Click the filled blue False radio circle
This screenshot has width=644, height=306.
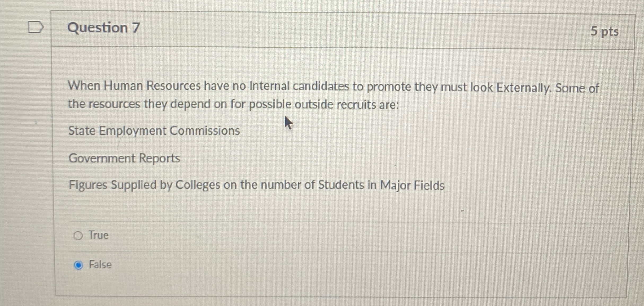coord(78,265)
